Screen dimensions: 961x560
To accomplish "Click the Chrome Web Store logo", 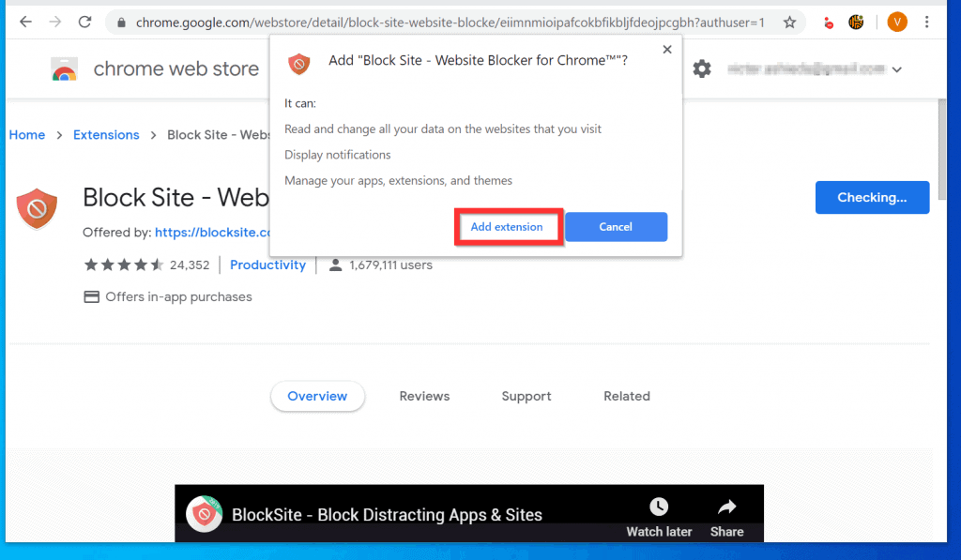I will click(x=65, y=69).
